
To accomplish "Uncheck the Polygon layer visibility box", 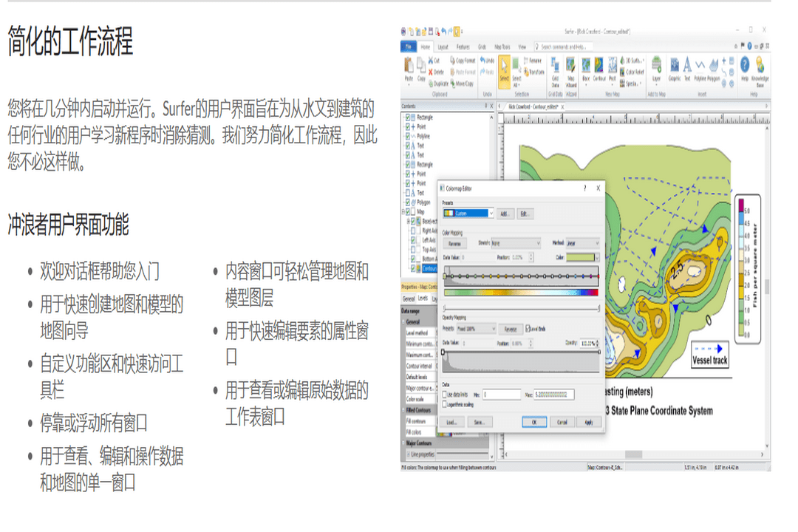I will (408, 202).
